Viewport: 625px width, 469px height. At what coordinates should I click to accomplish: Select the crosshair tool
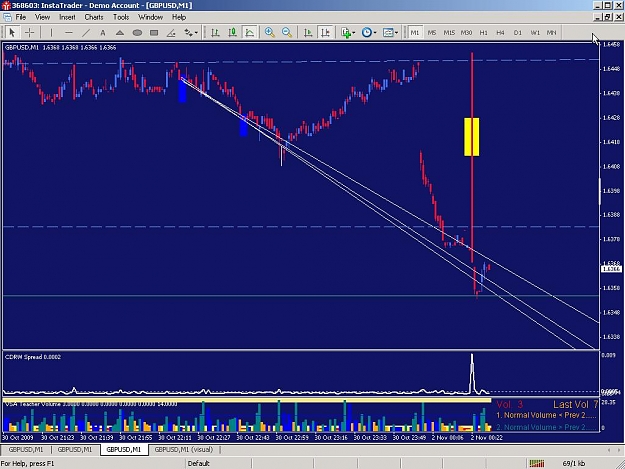[x=30, y=33]
